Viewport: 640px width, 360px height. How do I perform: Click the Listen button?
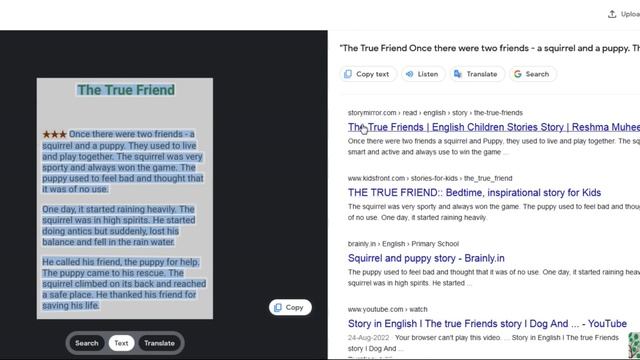[x=422, y=74]
